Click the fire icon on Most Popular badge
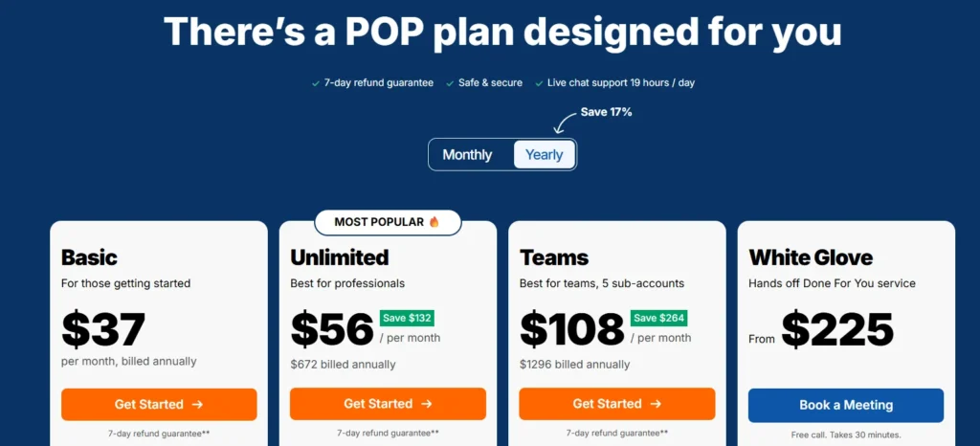 (434, 222)
